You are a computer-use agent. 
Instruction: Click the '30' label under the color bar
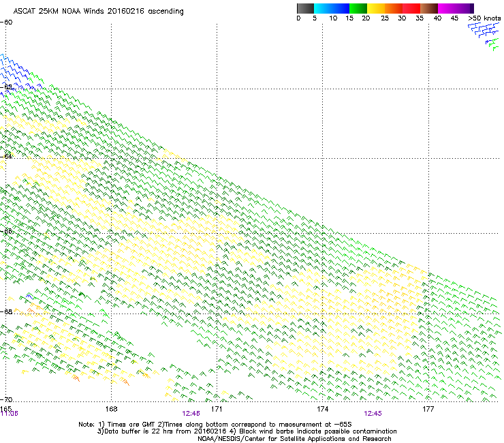(x=402, y=18)
